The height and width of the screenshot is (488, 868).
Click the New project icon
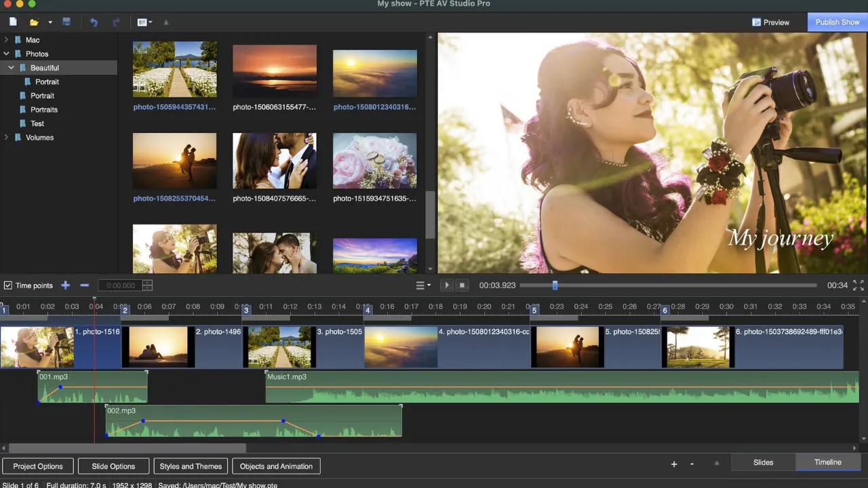(13, 22)
